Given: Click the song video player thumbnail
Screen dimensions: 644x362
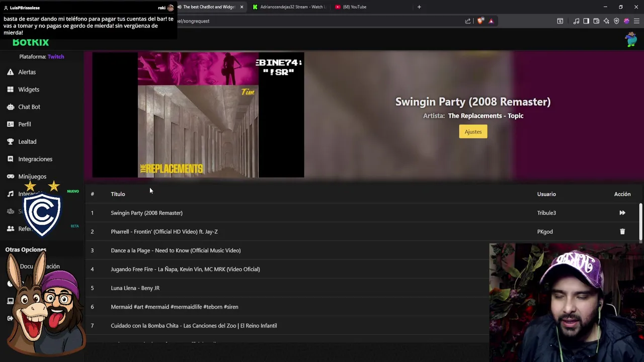Looking at the screenshot, I should tap(198, 115).
